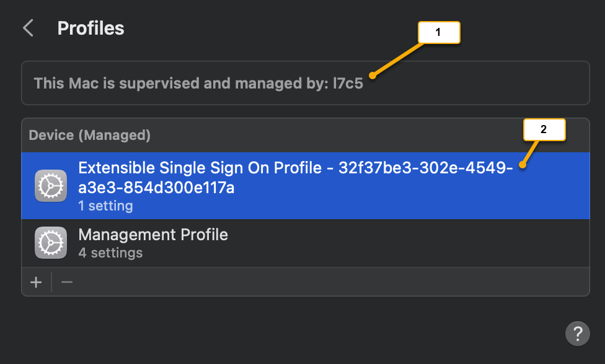Screen dimensions: 605x364
Task: Click the 1 setting subtitle text
Action: [x=105, y=206]
